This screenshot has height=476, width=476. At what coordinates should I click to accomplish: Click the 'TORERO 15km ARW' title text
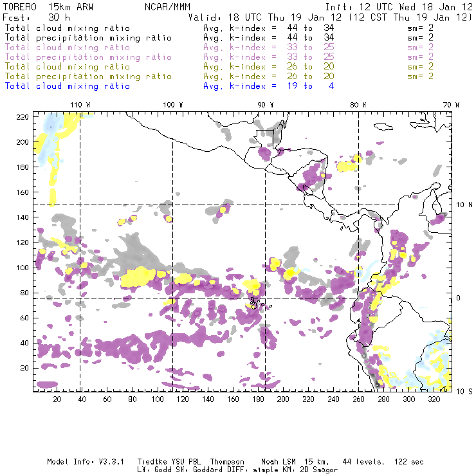48,7
